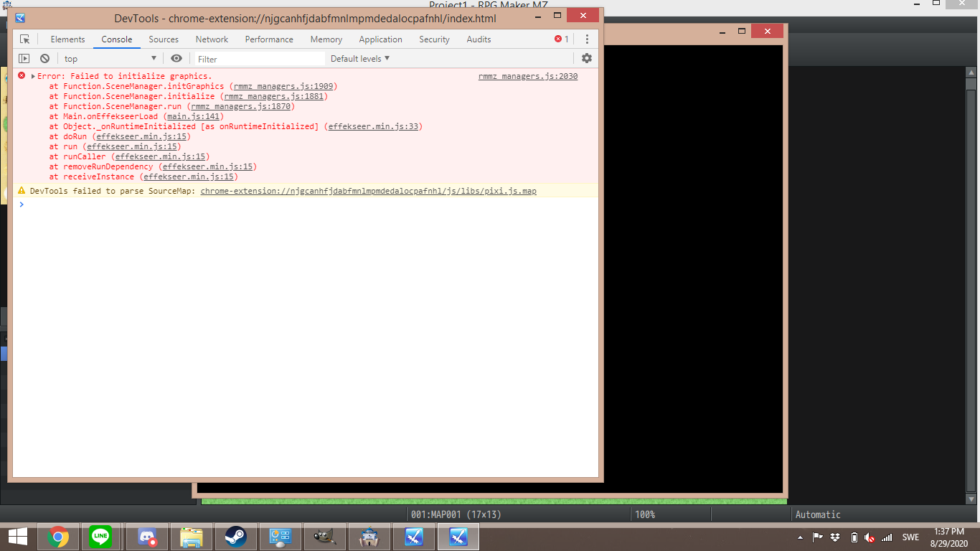Toggle the live expression eye icon
The image size is (980, 551).
[176, 59]
